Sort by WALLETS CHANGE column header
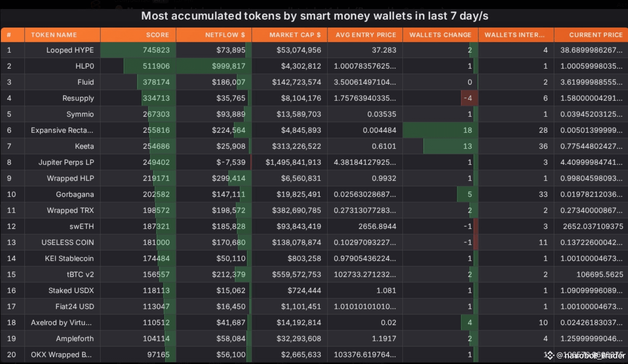The height and width of the screenshot is (364, 628). pyautogui.click(x=441, y=35)
